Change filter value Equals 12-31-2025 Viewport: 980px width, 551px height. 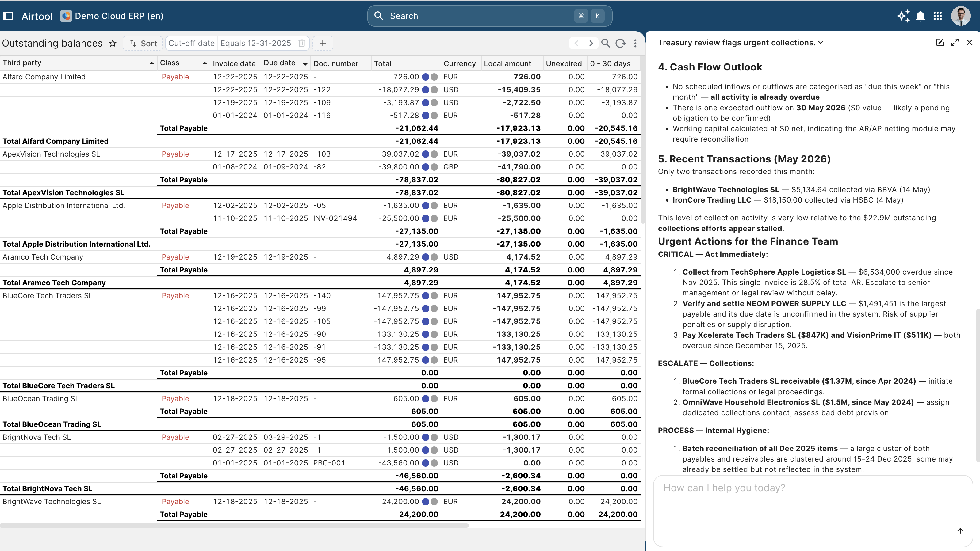(x=256, y=43)
